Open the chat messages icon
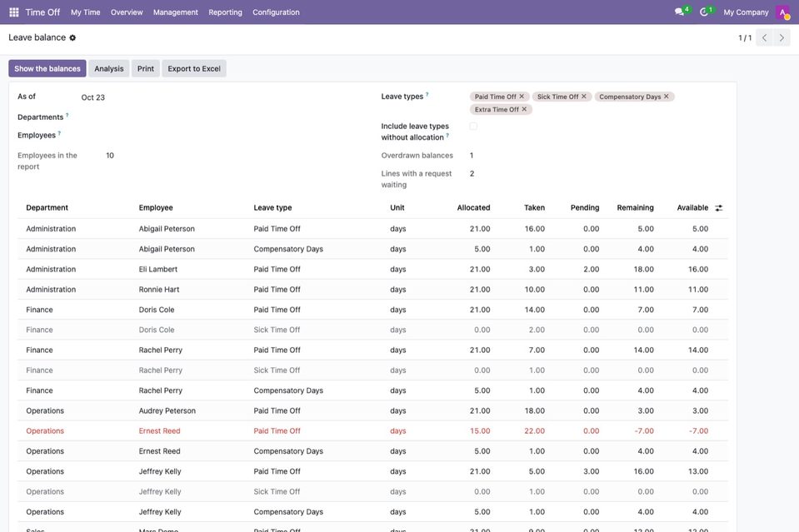Image resolution: width=799 pixels, height=532 pixels. (x=679, y=12)
